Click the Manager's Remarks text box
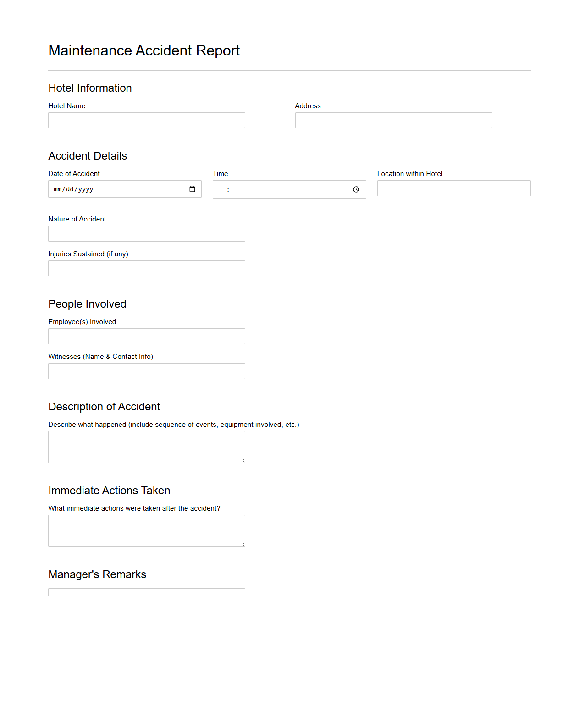Screen dimensions: 579x728 tap(146, 593)
